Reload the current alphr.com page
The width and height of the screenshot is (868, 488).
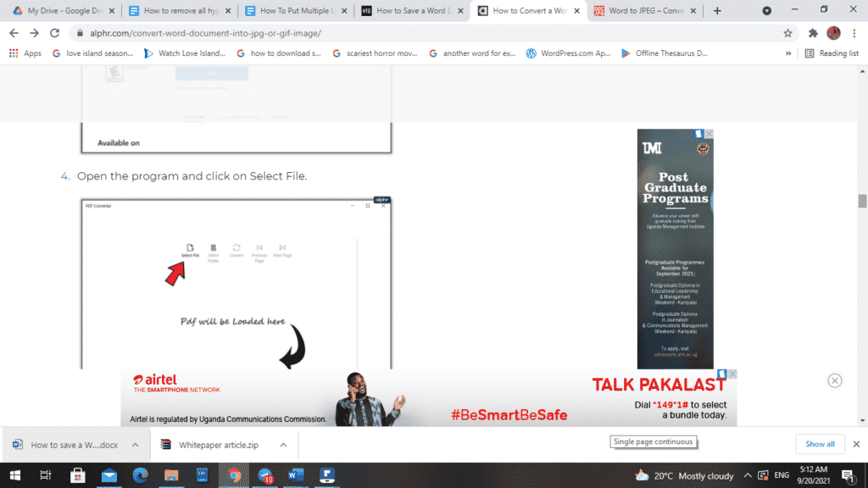pos(53,32)
